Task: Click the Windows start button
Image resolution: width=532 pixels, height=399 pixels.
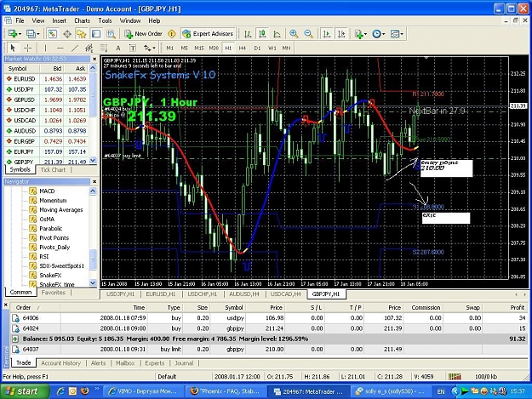Action: coord(24,391)
